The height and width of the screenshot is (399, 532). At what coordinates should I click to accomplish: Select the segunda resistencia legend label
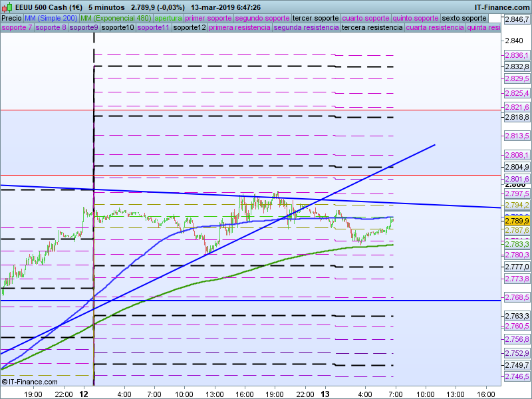pos(307,27)
